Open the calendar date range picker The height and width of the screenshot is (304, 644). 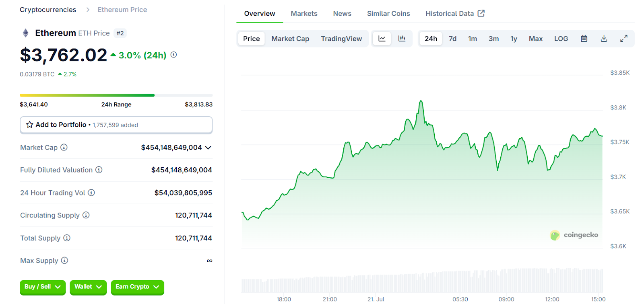(584, 39)
